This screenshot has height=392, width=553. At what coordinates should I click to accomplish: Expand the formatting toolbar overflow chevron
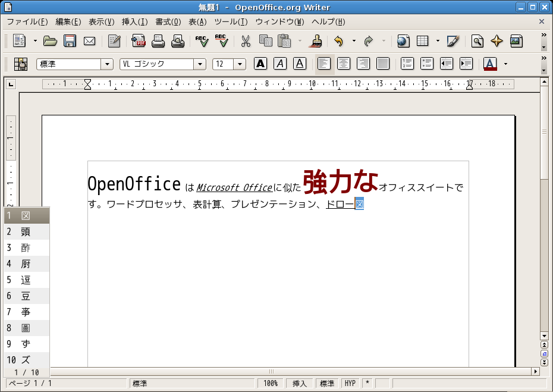pyautogui.click(x=544, y=58)
